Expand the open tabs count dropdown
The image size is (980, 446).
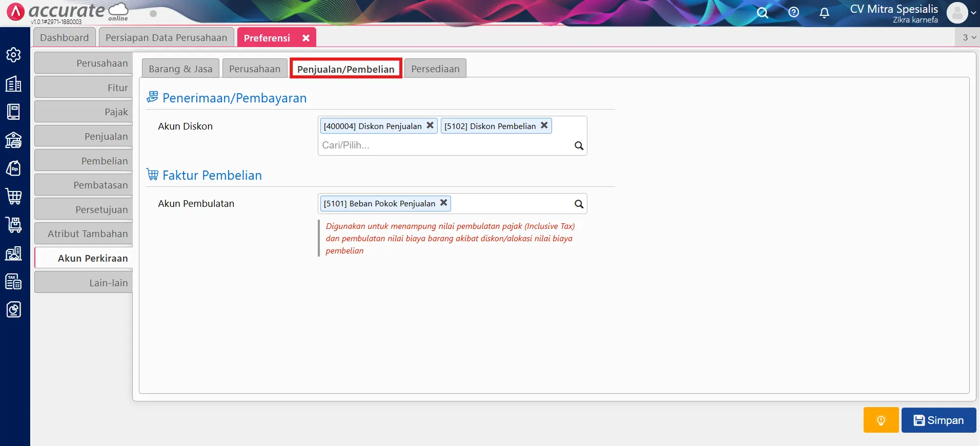click(x=969, y=37)
